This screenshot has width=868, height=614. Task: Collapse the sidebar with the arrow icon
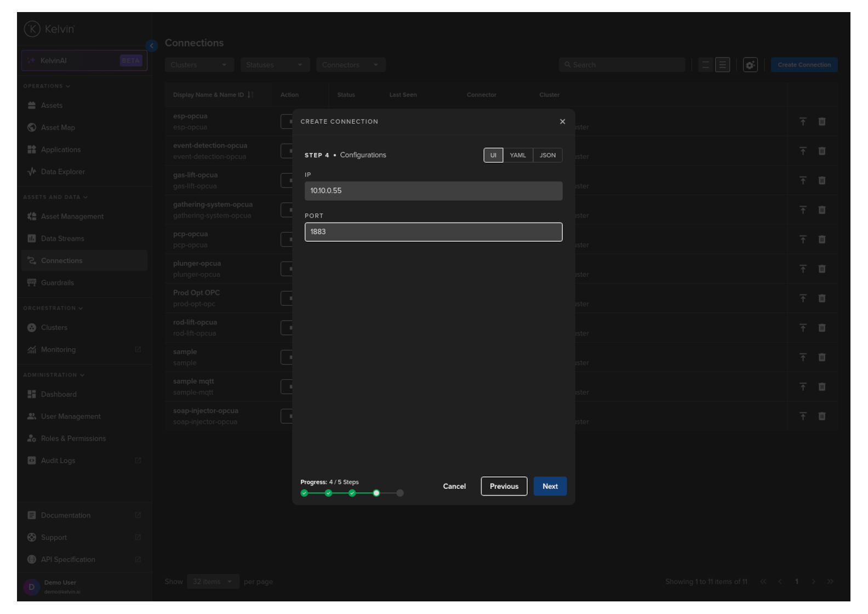152,46
